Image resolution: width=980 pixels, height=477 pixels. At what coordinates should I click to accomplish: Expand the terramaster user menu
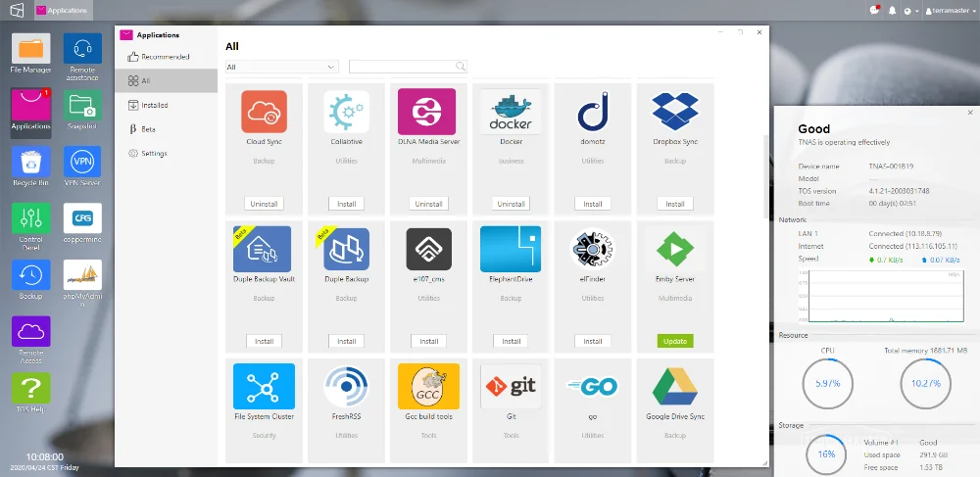[950, 11]
